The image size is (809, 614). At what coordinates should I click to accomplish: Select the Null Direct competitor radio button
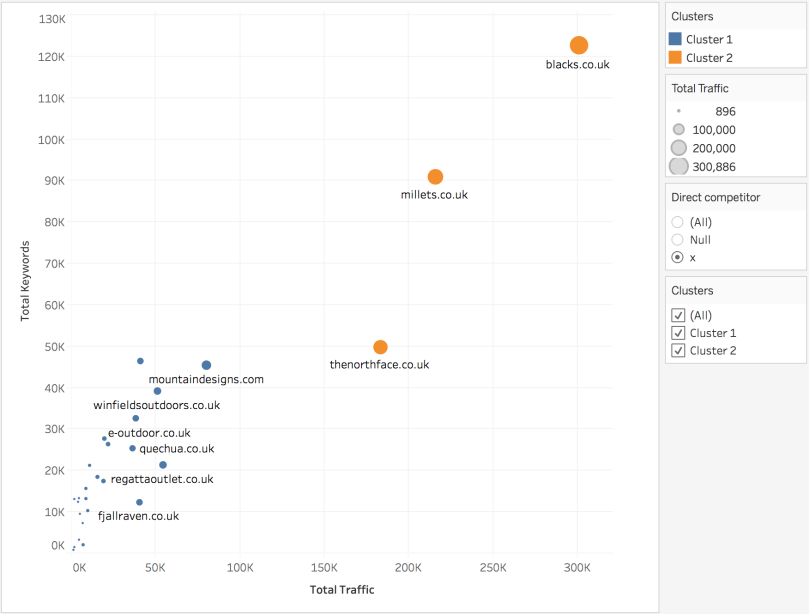coord(677,239)
